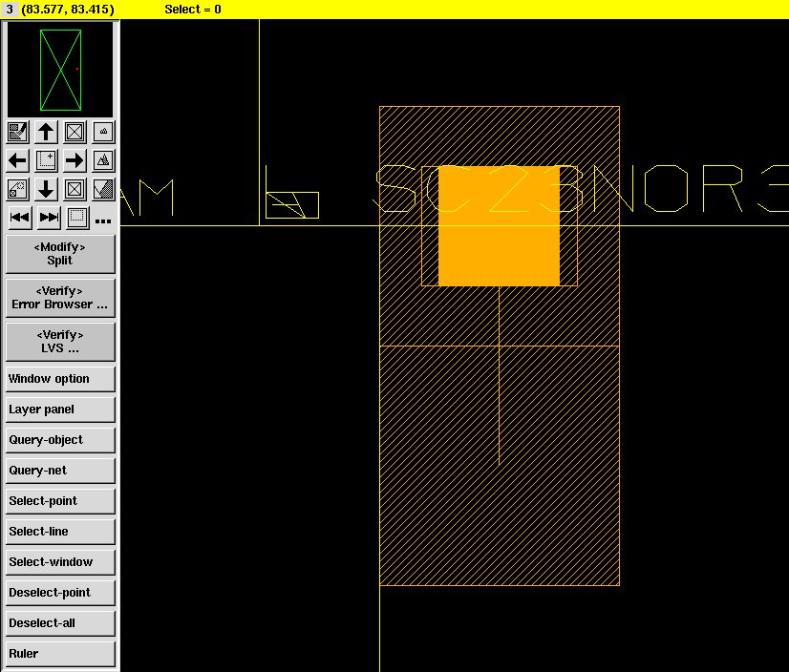This screenshot has width=789, height=672.
Task: Click the double-left rewind arrow button
Action: tap(19, 218)
